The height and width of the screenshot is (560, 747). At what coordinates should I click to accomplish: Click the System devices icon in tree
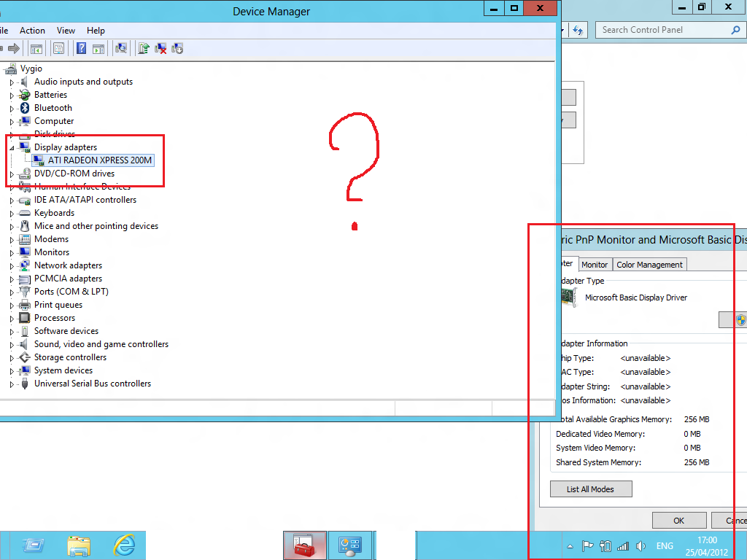pyautogui.click(x=25, y=370)
